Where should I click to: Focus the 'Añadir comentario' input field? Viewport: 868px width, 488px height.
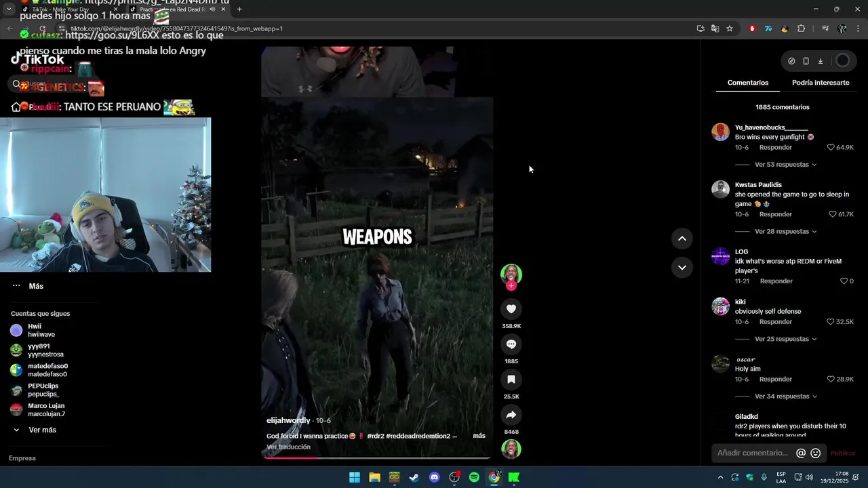point(753,453)
